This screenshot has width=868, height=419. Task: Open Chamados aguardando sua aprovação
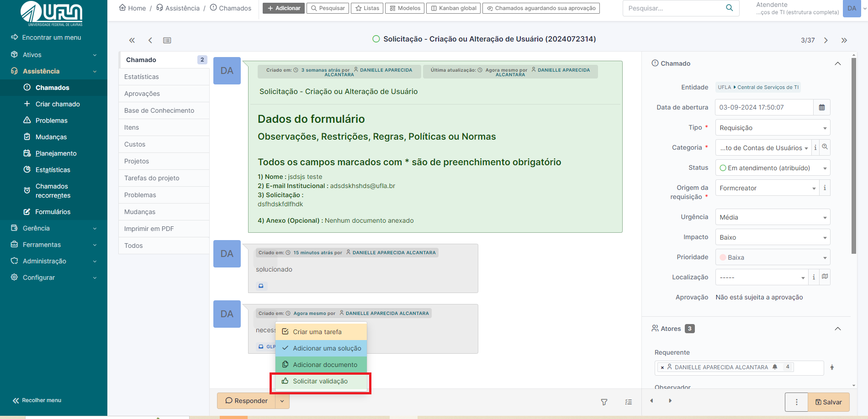pos(541,8)
